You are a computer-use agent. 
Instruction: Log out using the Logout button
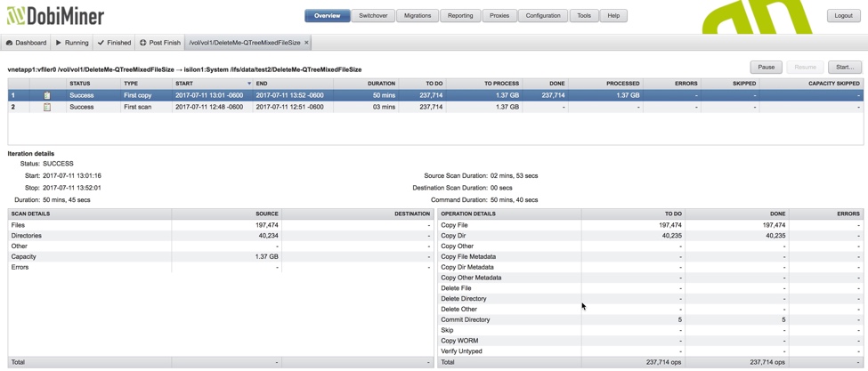click(843, 15)
